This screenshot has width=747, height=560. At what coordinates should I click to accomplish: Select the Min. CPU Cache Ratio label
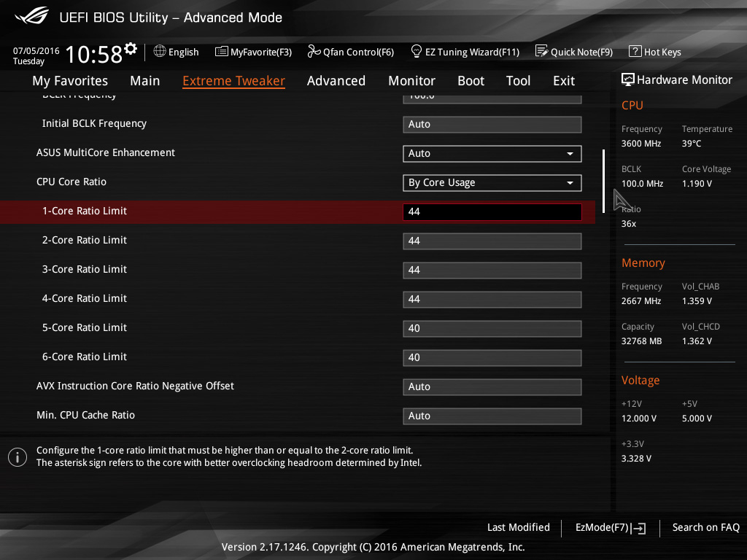pyautogui.click(x=86, y=415)
